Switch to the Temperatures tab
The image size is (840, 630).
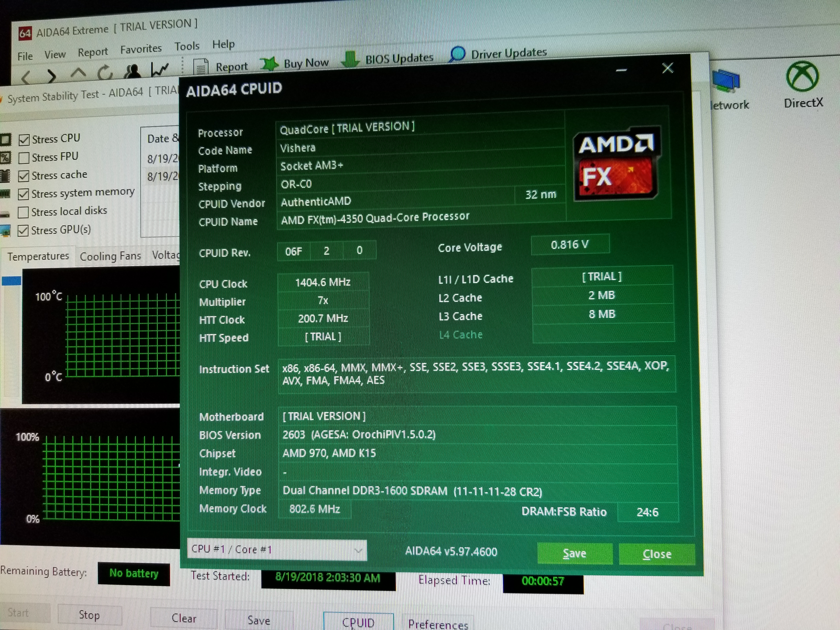tap(38, 256)
